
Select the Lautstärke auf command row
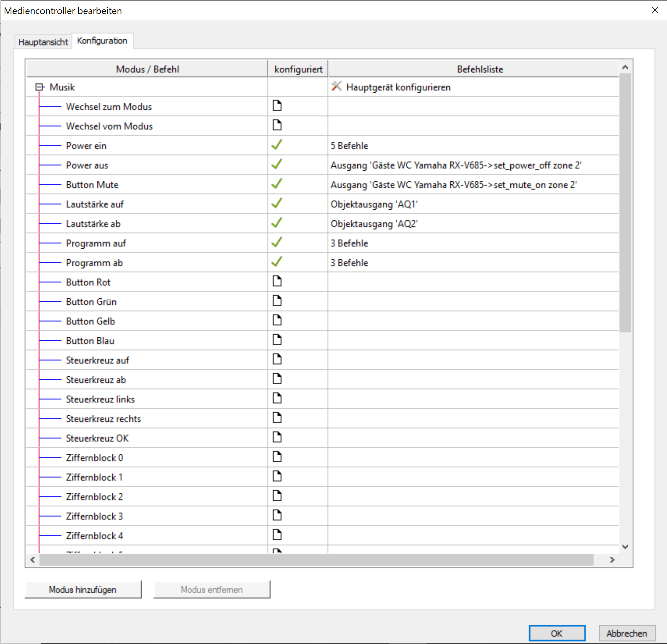click(95, 204)
